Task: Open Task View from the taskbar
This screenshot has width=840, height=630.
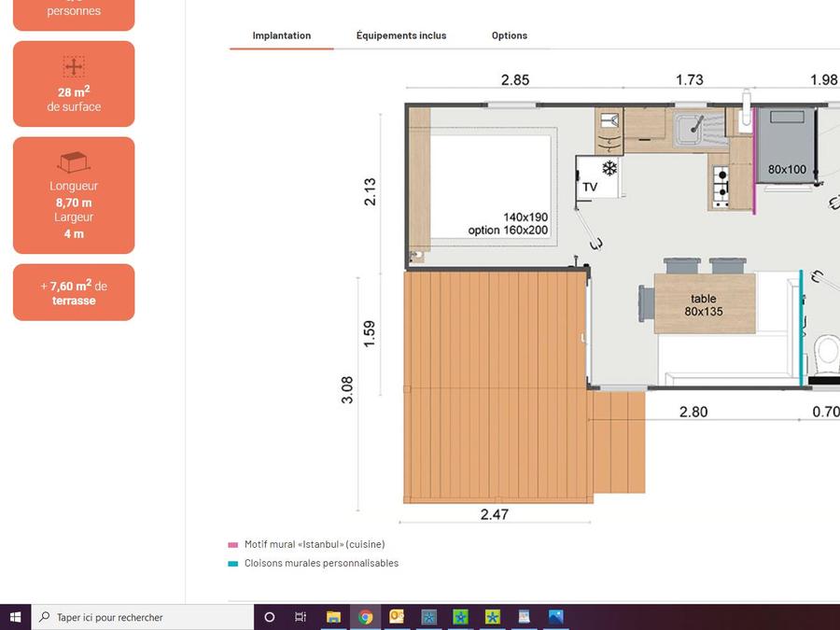Action: point(301,617)
